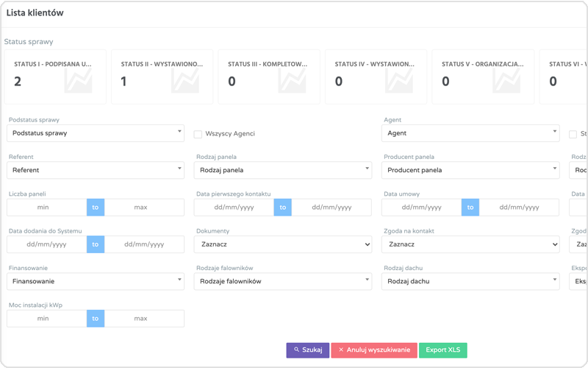
Task: Click the Status IV card
Action: click(373, 77)
